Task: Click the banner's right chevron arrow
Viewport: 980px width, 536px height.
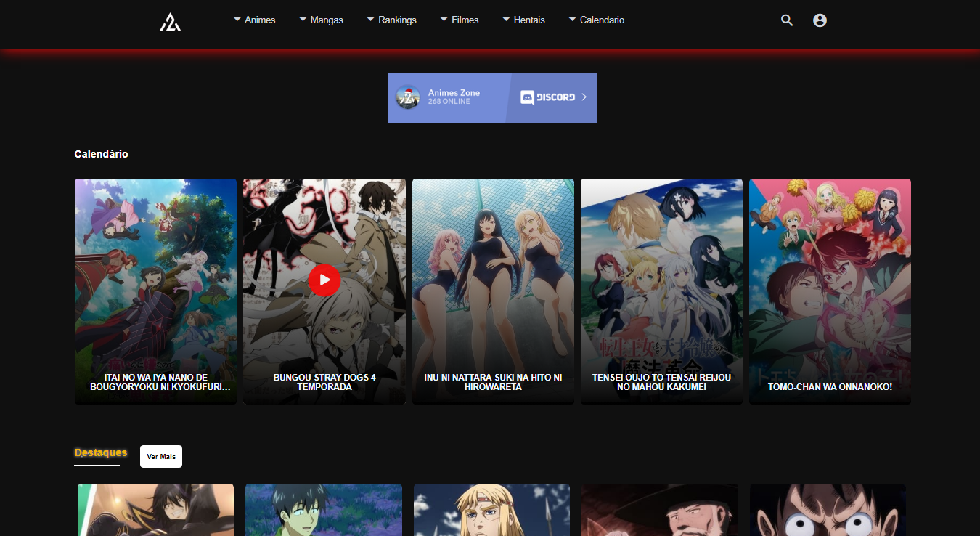Action: point(584,97)
